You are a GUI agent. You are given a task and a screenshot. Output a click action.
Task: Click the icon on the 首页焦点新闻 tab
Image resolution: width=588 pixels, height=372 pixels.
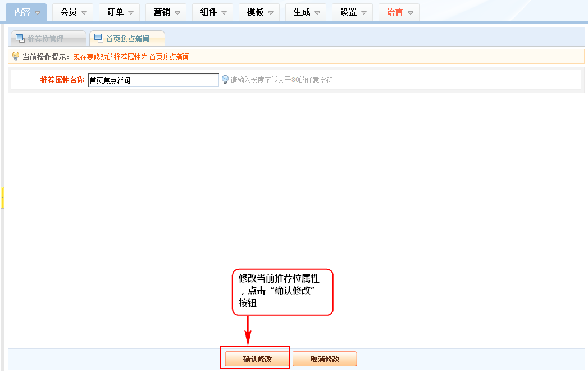[x=98, y=38]
